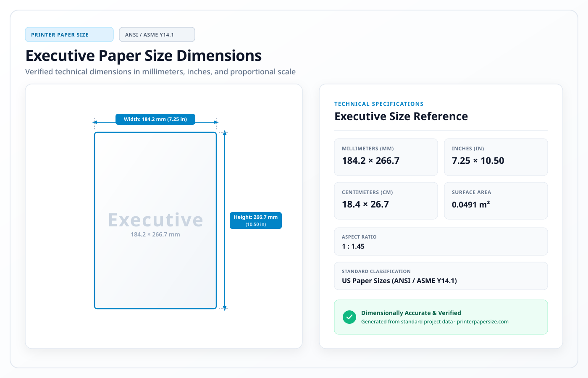Select the PRINTER PAPER SIZE tag
Image resolution: width=588 pixels, height=378 pixels.
coord(69,34)
